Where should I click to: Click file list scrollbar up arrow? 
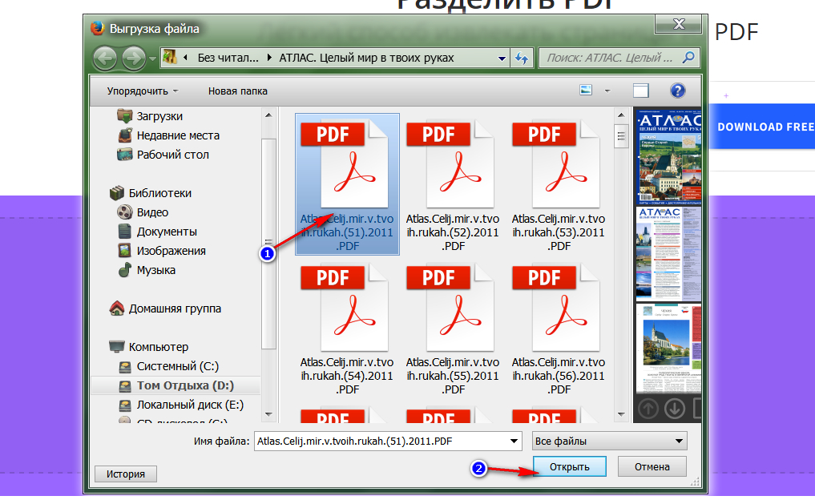point(621,115)
